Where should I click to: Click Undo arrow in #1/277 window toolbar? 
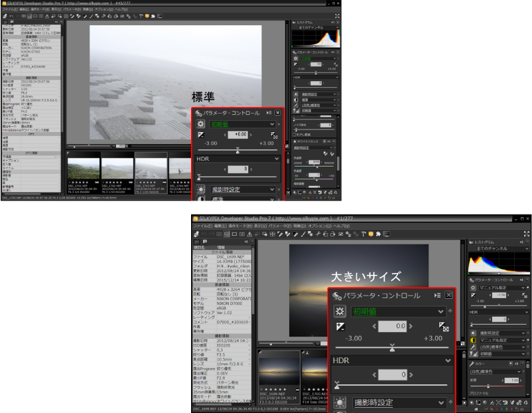point(204,234)
